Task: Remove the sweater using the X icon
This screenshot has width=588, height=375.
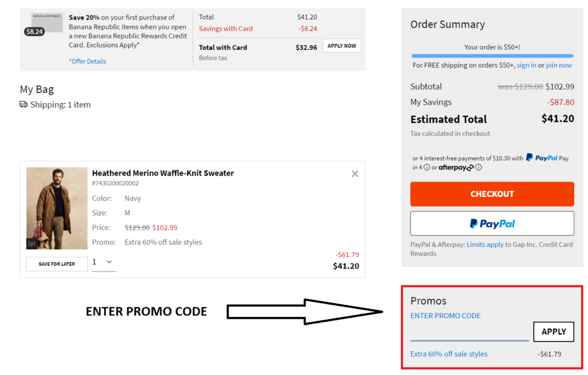Action: [355, 173]
